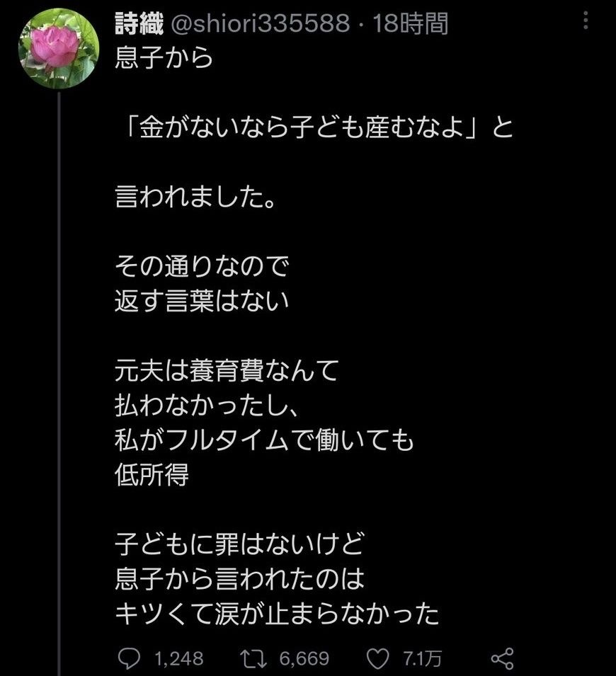Open the share icon menu
616x676 pixels.
point(502,658)
